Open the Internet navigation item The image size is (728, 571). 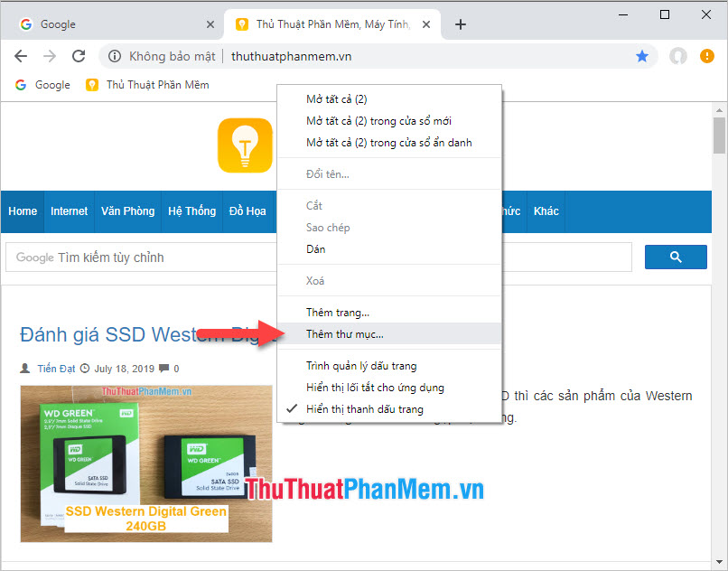(x=70, y=211)
